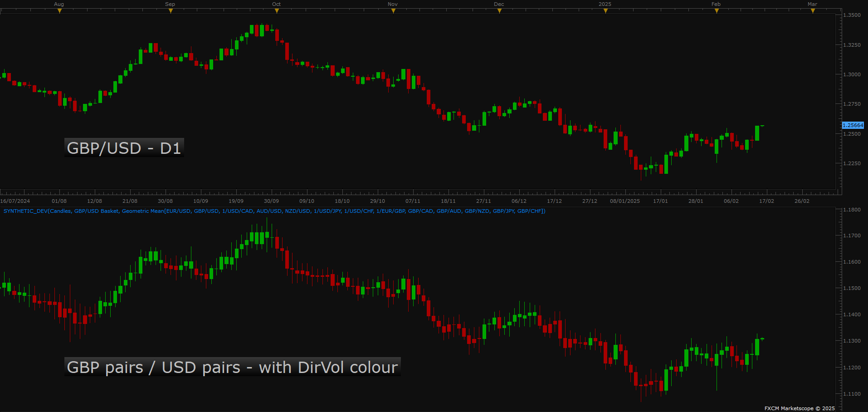
Task: Click the 1.2500 price scale value
Action: coord(852,134)
